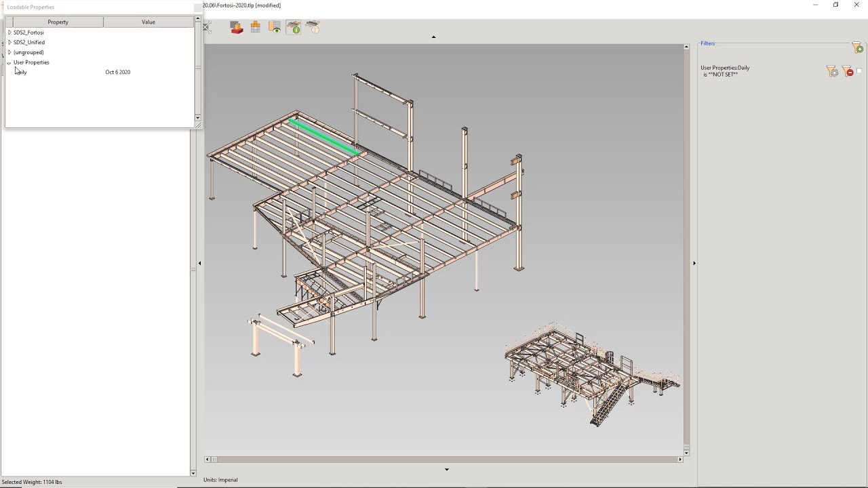The height and width of the screenshot is (488, 868).
Task: Click the red base with orange cylinder icon
Action: [236, 27]
